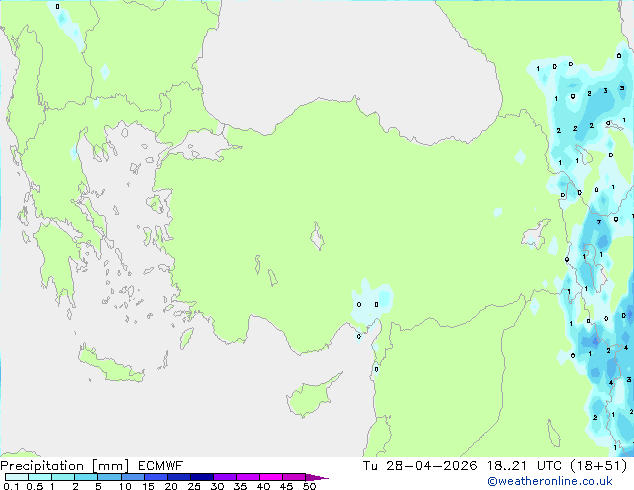Click the legend value "30"
Screen dimensions: 634x490
(217, 486)
